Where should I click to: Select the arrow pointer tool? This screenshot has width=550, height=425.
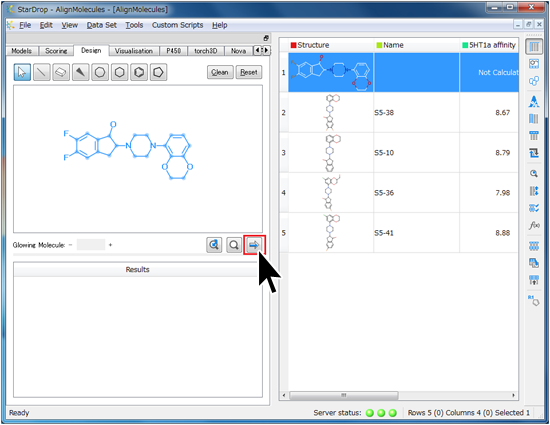point(22,72)
